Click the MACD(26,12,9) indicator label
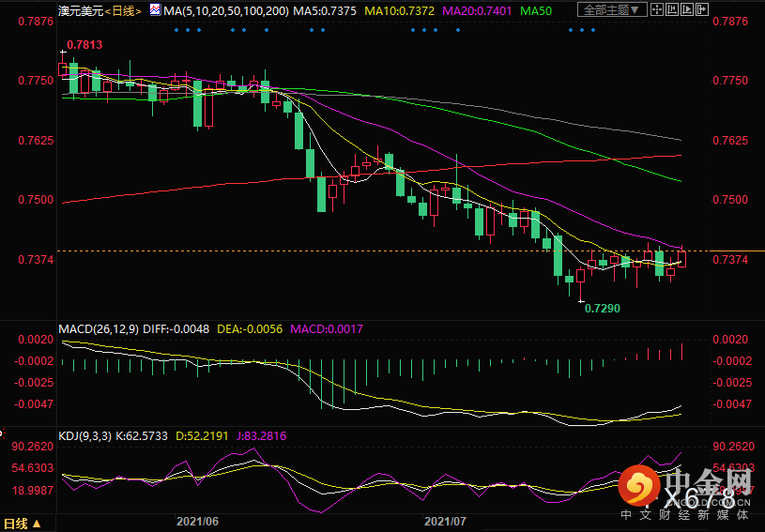Screen dimensions: 765x532 pos(99,329)
